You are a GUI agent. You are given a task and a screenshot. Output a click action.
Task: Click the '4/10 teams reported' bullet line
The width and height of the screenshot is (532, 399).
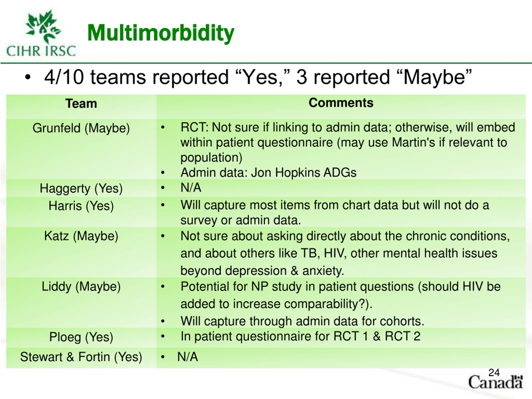pos(257,78)
